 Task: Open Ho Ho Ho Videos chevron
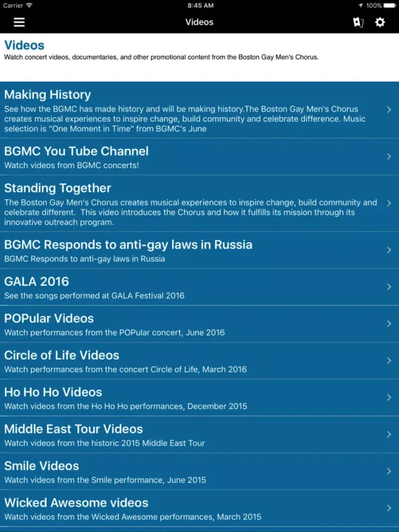click(389, 397)
